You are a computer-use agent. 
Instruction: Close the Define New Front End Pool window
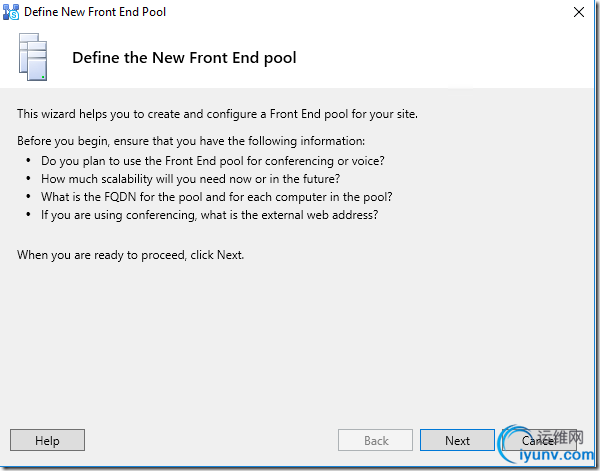579,12
